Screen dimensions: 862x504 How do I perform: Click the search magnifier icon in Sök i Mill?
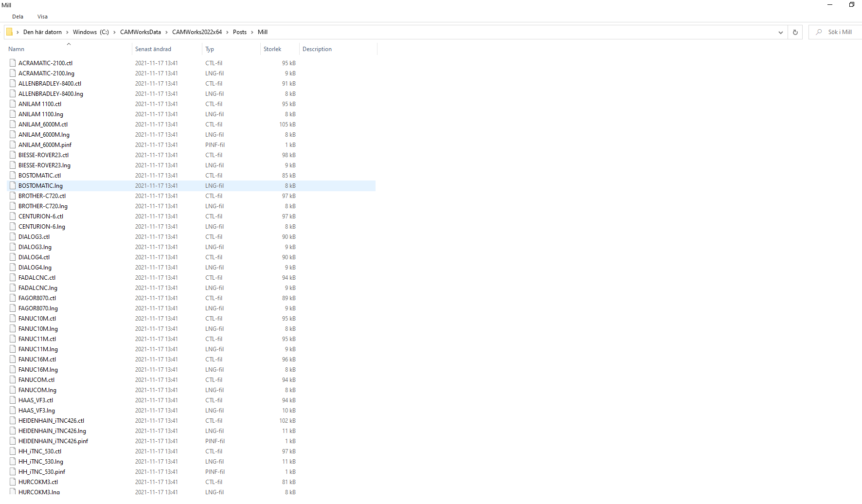819,32
